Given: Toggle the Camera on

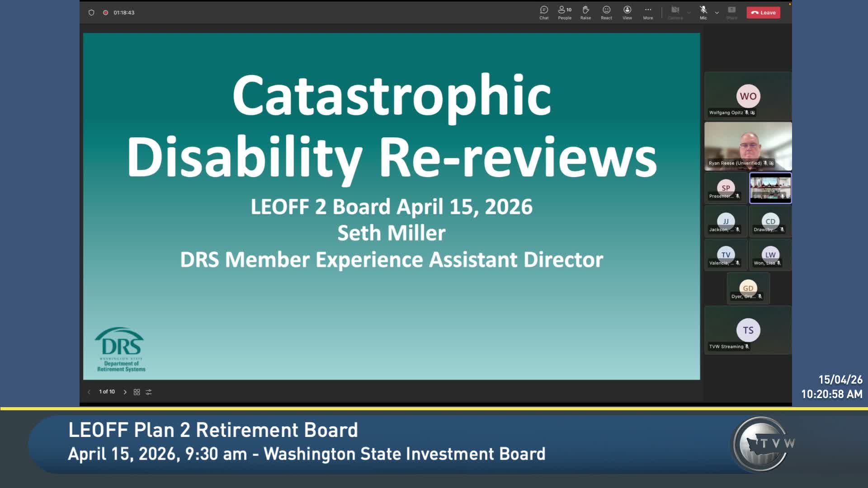Looking at the screenshot, I should coord(675,12).
